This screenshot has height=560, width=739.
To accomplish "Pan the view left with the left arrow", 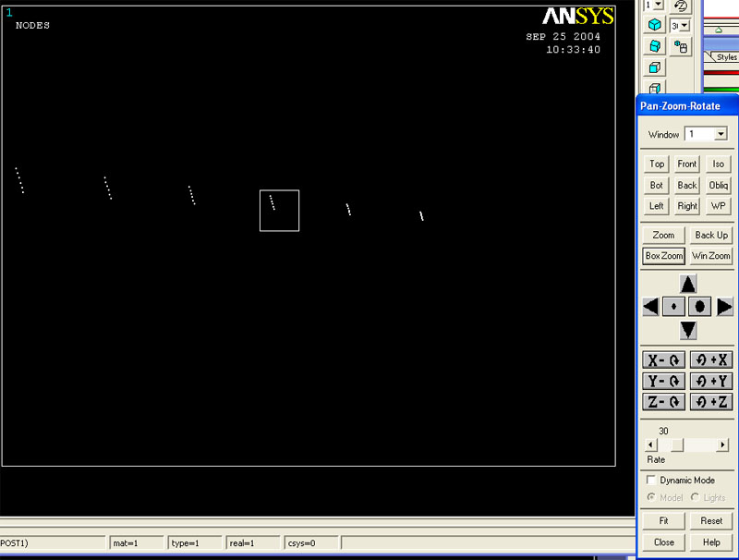I will (650, 306).
